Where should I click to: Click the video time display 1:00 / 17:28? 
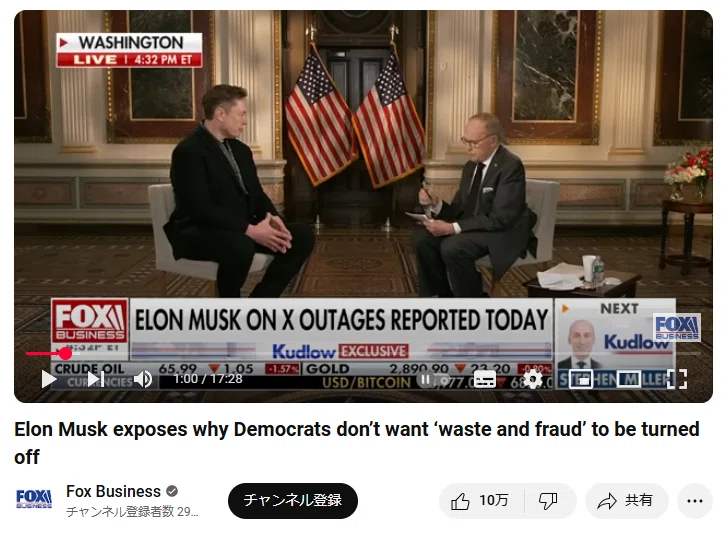[208, 379]
